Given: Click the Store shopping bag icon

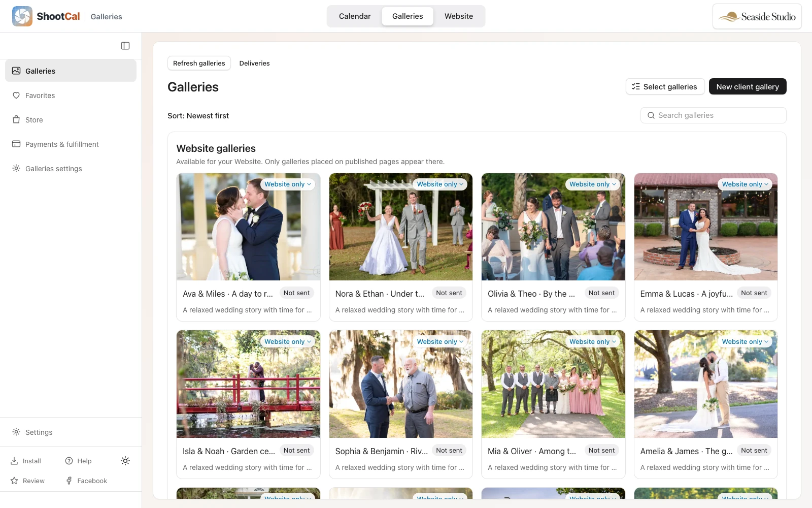Looking at the screenshot, I should 16,119.
